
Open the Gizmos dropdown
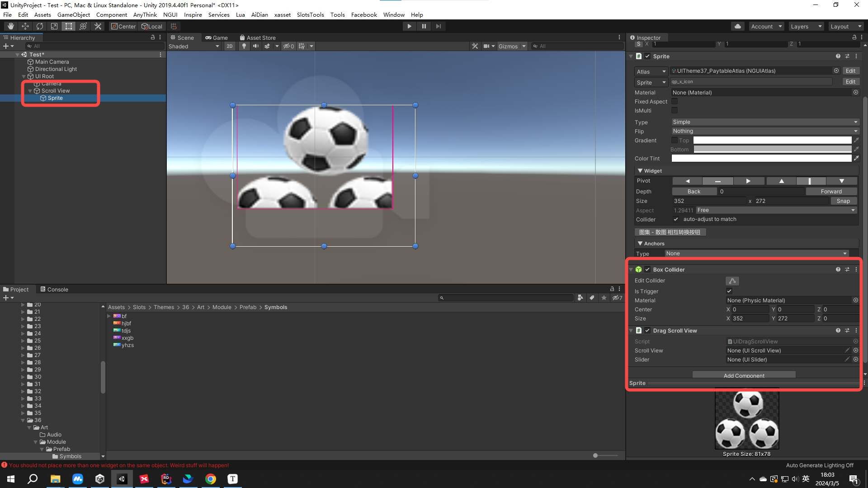tap(512, 46)
